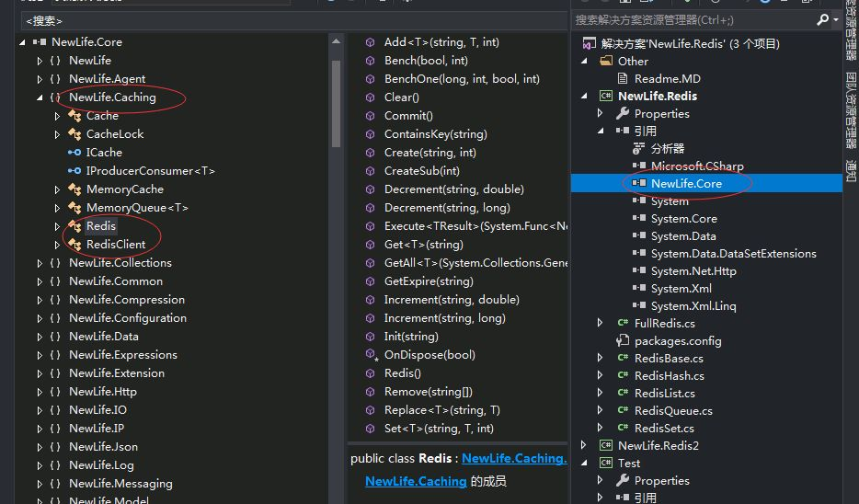859x504 pixels.
Task: Select the Microsoft.CSharp reference
Action: (697, 166)
